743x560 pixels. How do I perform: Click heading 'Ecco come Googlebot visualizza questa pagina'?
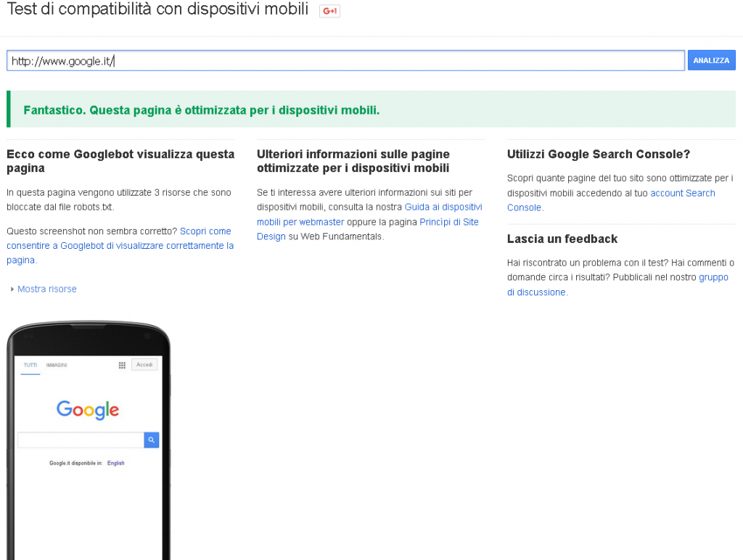point(120,161)
